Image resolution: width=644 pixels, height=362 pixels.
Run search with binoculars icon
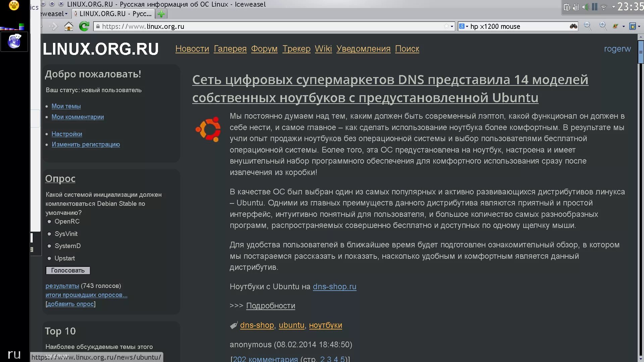tap(574, 26)
